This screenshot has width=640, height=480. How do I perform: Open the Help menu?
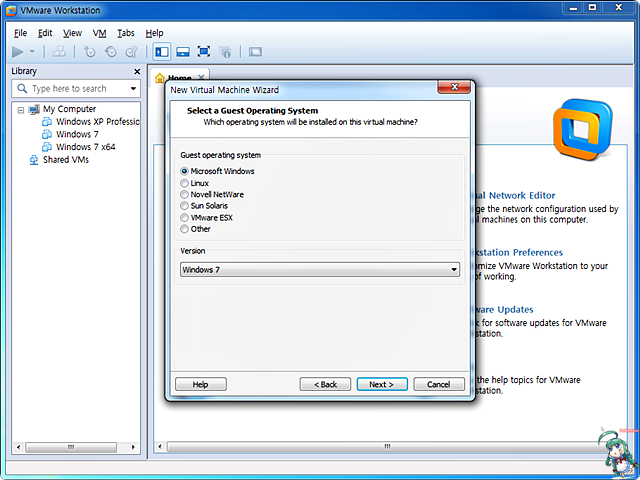(154, 33)
